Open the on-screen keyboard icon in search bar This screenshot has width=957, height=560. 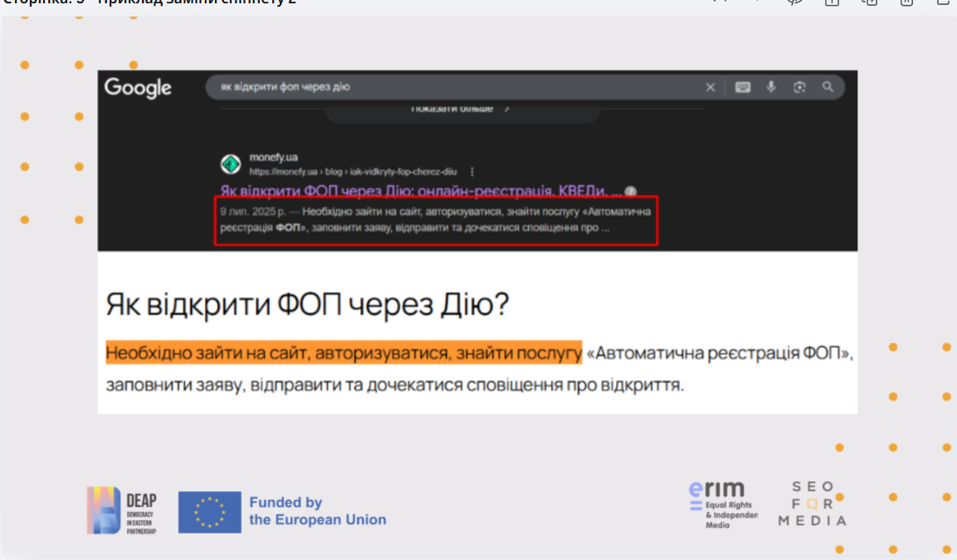(743, 87)
